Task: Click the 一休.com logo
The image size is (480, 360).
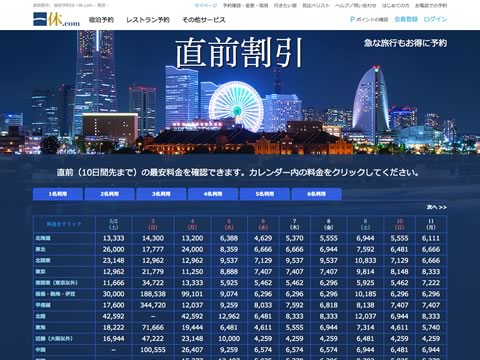Action: (x=56, y=19)
